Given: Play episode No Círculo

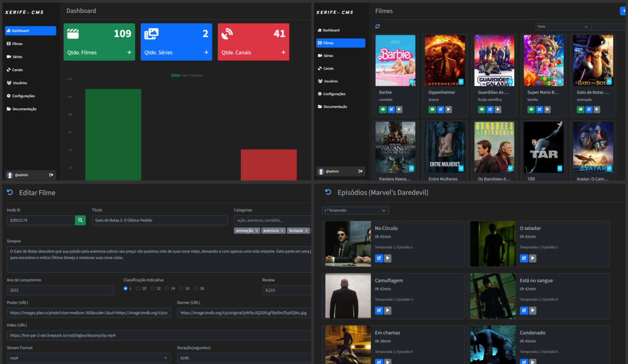Looking at the screenshot, I should coord(387,258).
